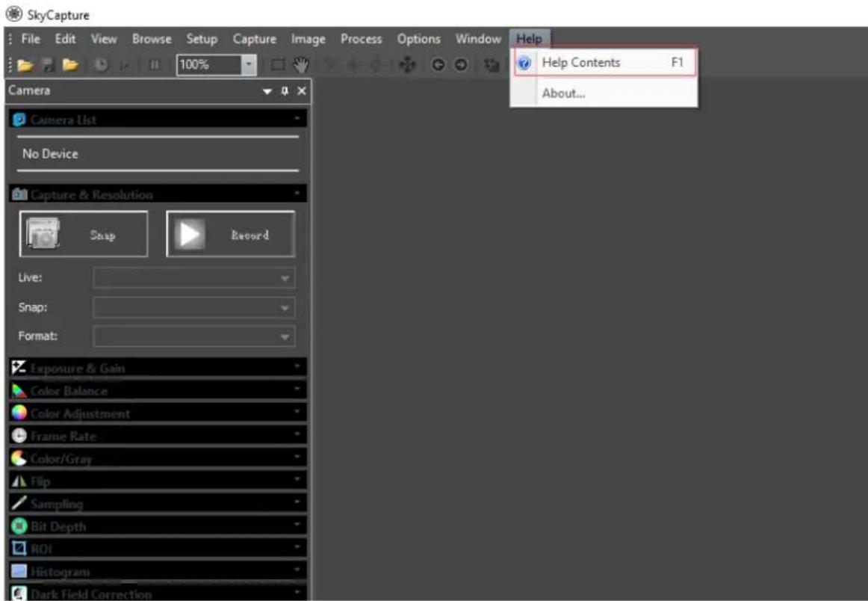Screen dimensions: 868x601
Task: Choose About... from Help menu
Action: [x=605, y=93]
